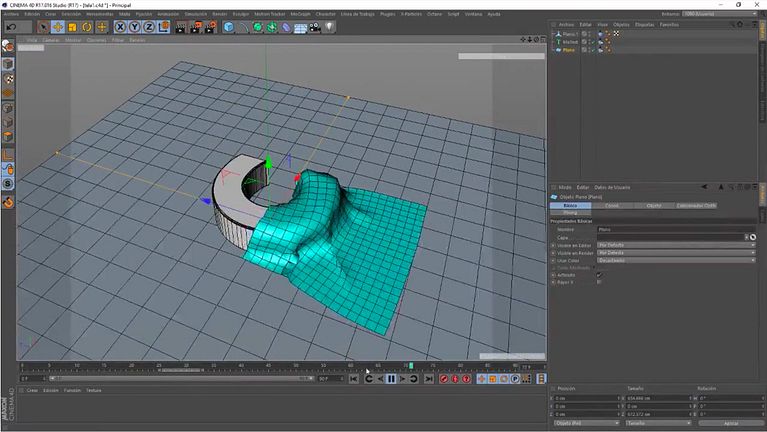This screenshot has width=767, height=432.
Task: Open Visible en Editor dropdown
Action: tap(676, 245)
